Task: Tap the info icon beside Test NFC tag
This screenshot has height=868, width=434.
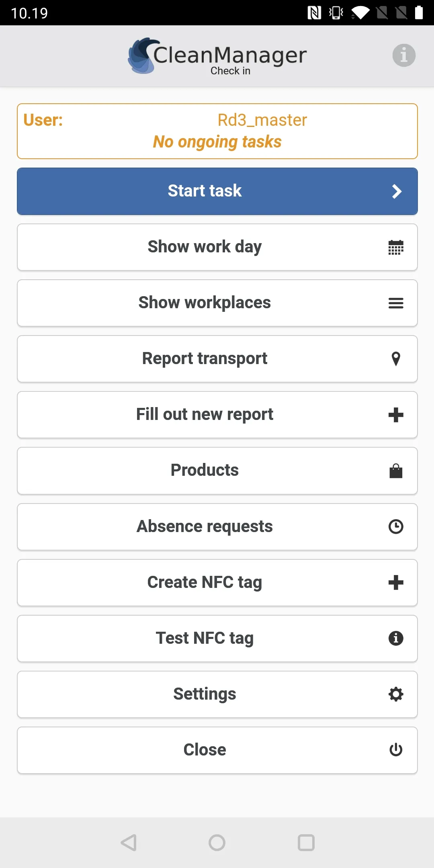Action: [396, 638]
